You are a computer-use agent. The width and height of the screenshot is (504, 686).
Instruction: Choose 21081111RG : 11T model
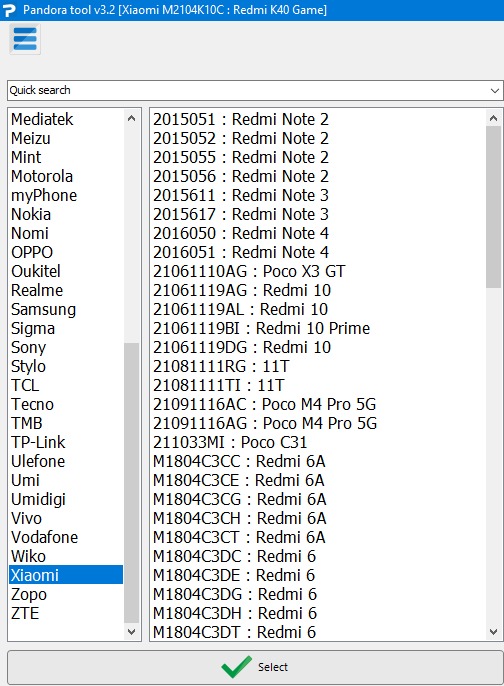coord(221,366)
